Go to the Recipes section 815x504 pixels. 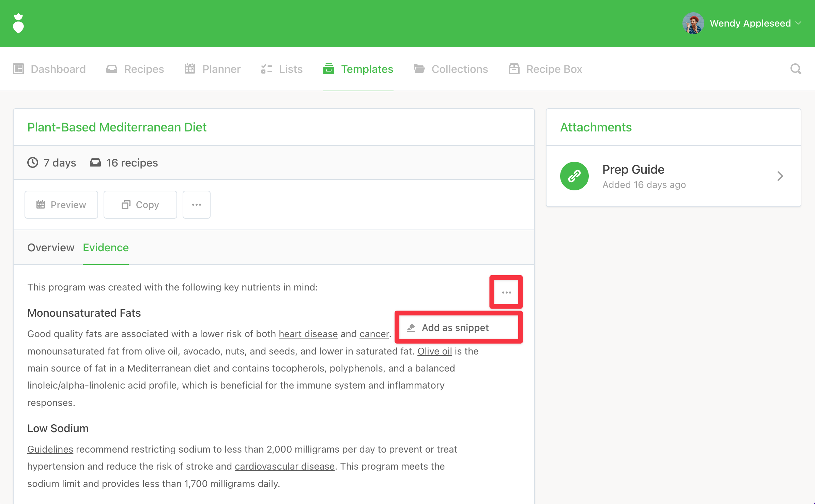pos(135,69)
